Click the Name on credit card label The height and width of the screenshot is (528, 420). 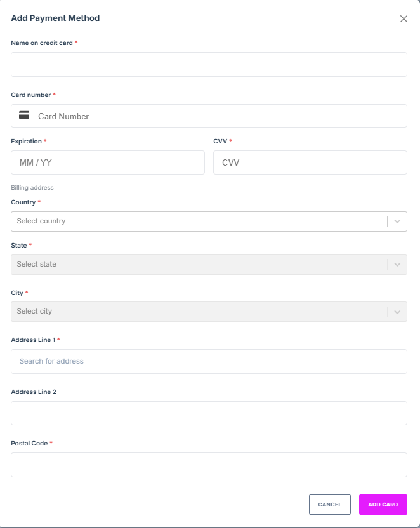pyautogui.click(x=42, y=43)
